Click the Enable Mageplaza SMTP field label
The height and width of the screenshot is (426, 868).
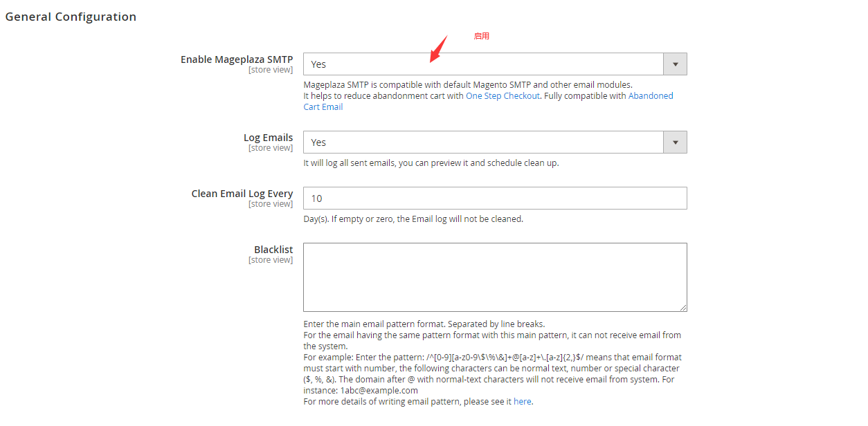pyautogui.click(x=237, y=59)
